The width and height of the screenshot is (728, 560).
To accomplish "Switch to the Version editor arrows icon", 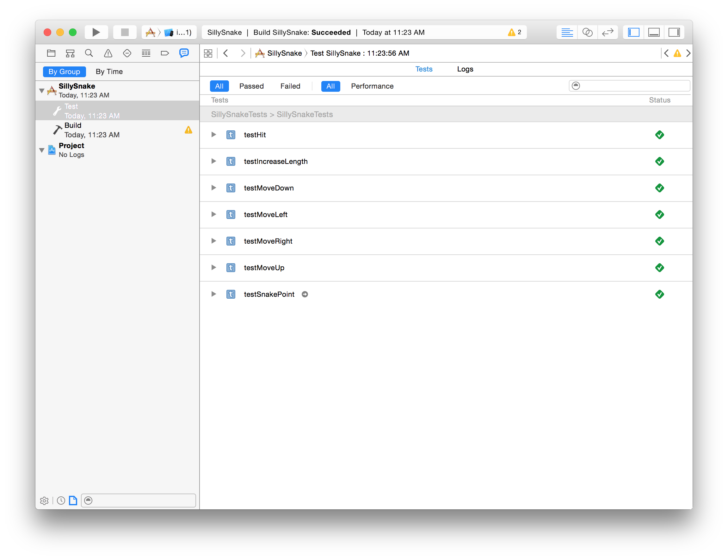I will coord(608,32).
